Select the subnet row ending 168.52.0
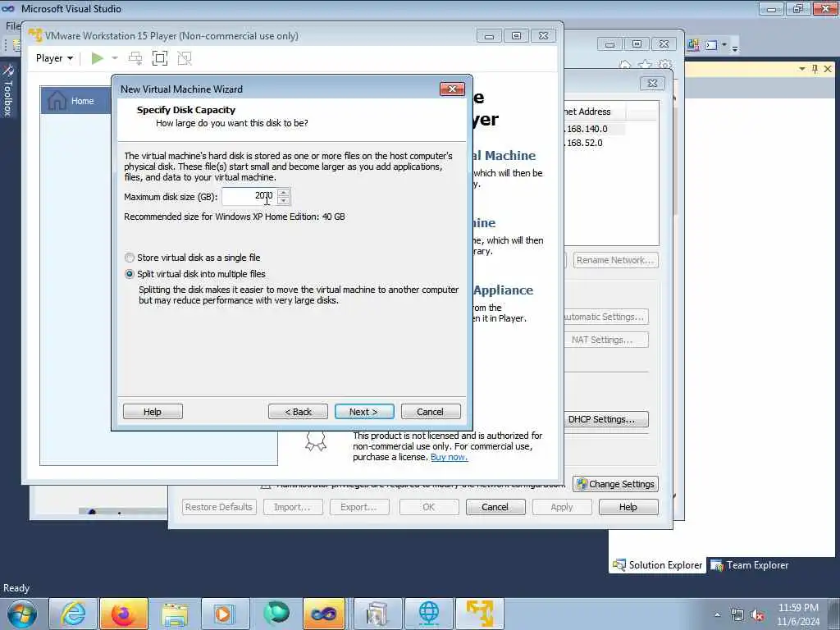840x630 pixels. pyautogui.click(x=594, y=143)
